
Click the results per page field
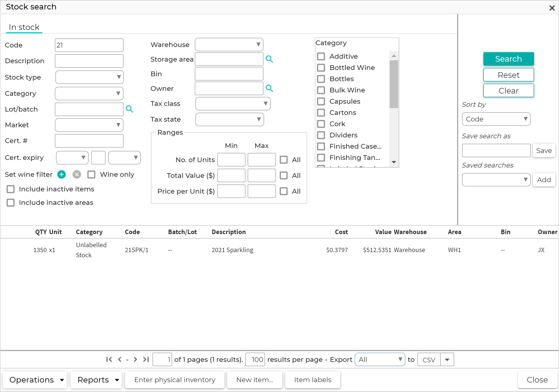click(255, 359)
